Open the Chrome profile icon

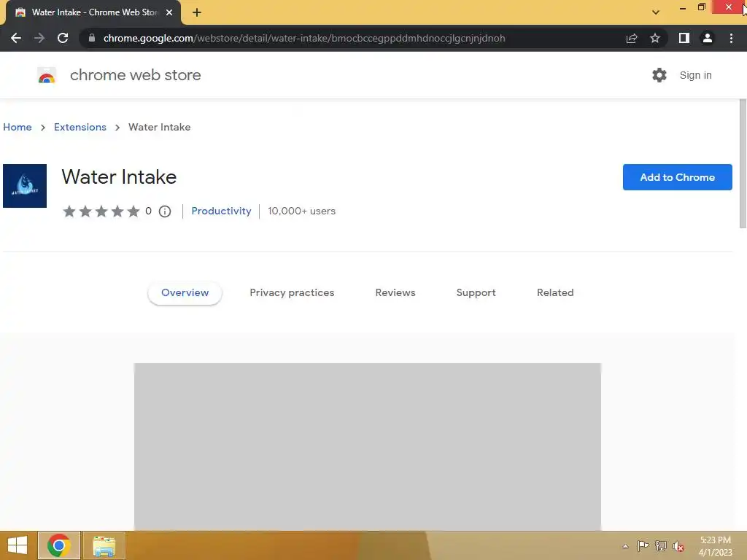coord(708,38)
